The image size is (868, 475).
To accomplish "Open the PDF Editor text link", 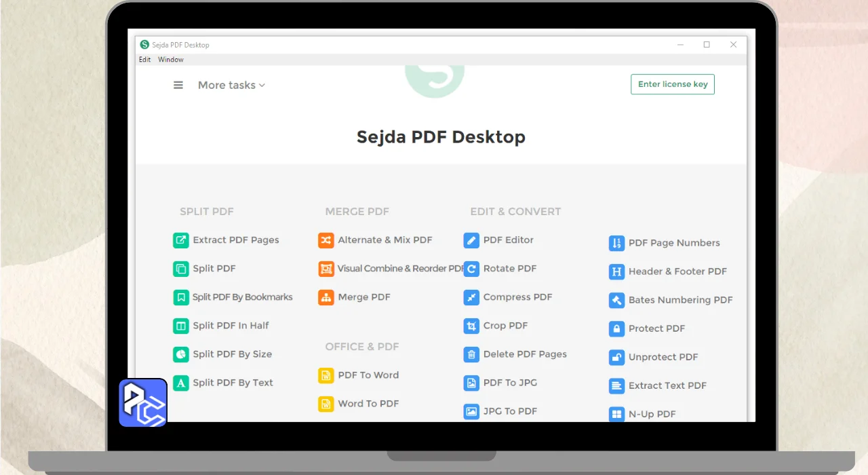I will (x=509, y=240).
